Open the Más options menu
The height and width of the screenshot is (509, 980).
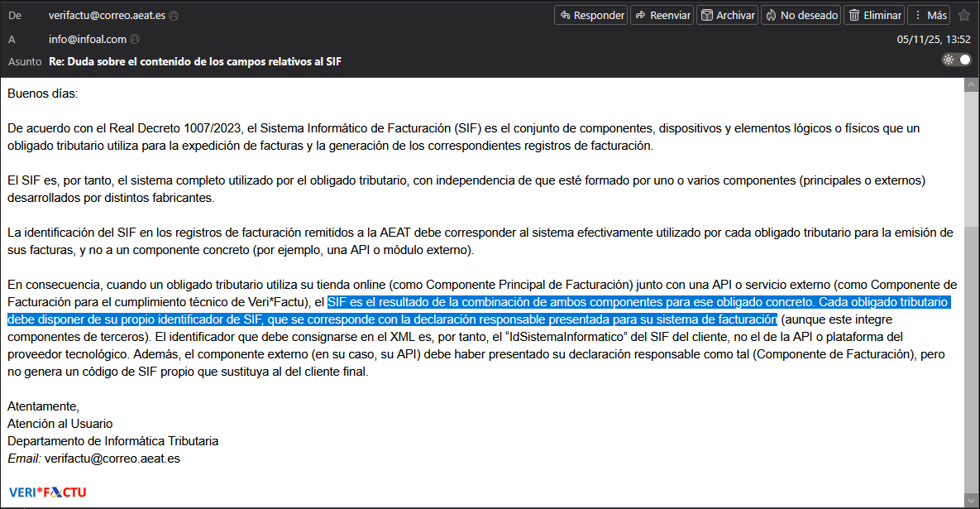[929, 15]
